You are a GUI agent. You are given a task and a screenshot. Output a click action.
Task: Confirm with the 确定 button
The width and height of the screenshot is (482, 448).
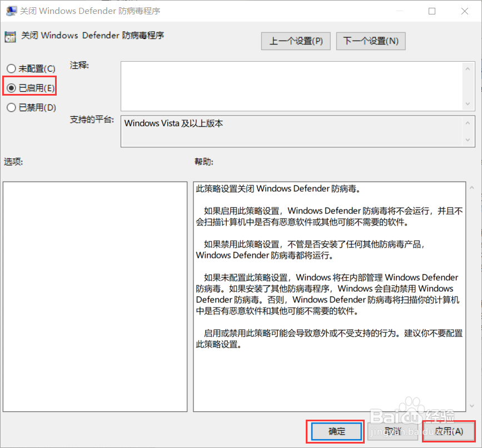(336, 431)
